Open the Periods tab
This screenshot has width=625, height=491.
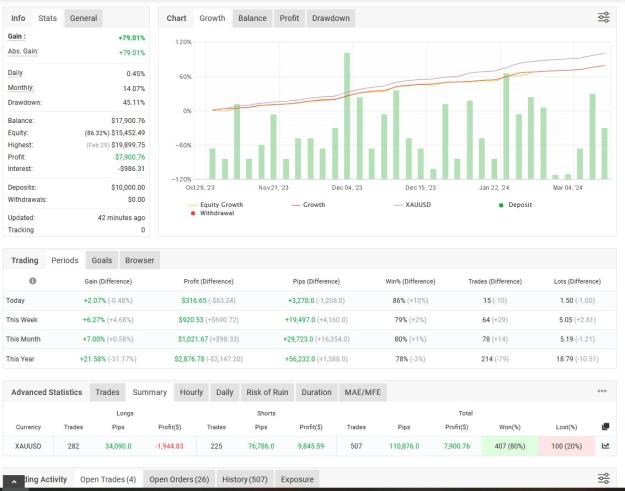(65, 260)
